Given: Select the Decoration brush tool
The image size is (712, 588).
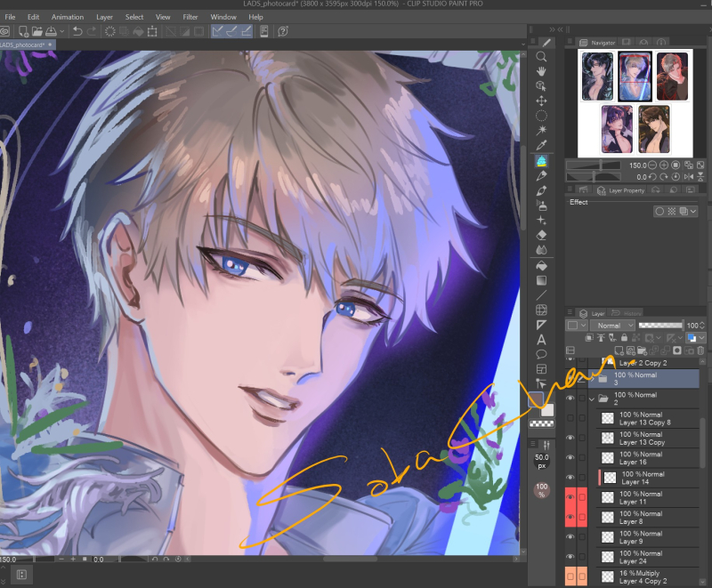Looking at the screenshot, I should pyautogui.click(x=541, y=220).
